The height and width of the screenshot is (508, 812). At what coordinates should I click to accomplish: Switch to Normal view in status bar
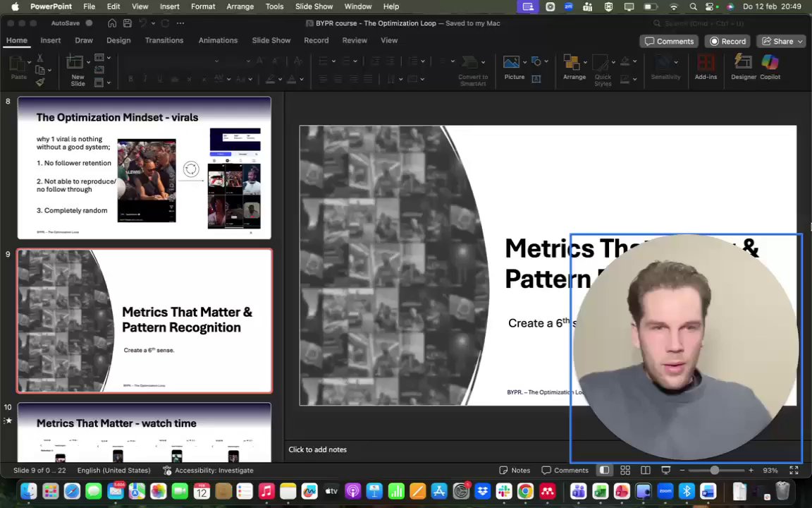point(604,470)
